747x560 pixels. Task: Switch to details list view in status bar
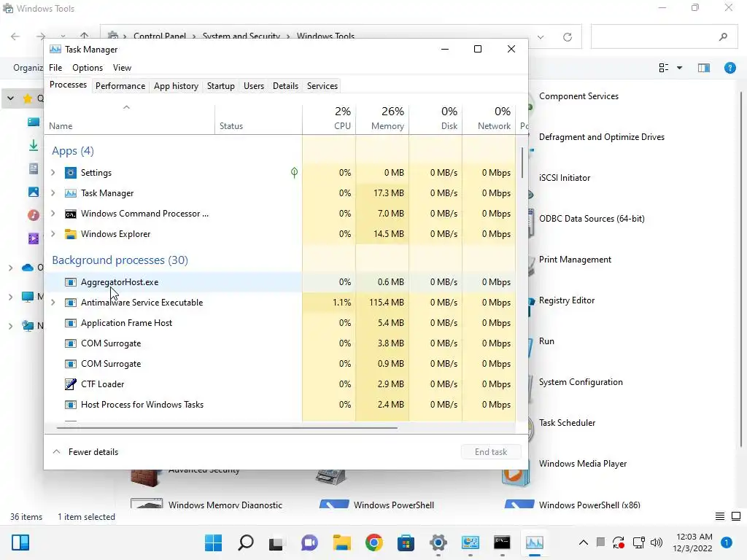[x=720, y=516]
